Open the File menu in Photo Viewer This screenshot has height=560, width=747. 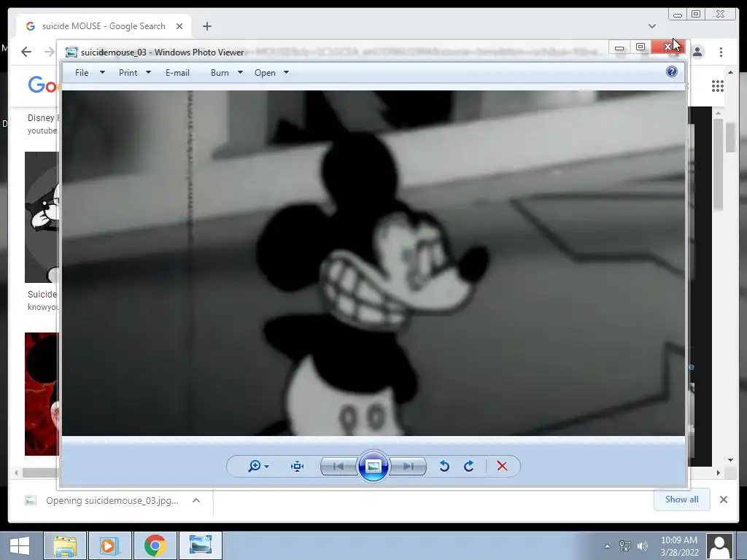[x=82, y=73]
